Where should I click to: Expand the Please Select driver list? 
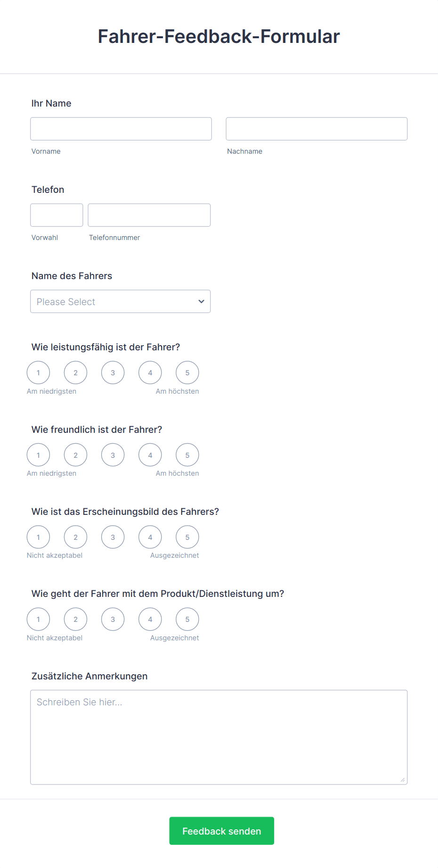[x=120, y=301]
